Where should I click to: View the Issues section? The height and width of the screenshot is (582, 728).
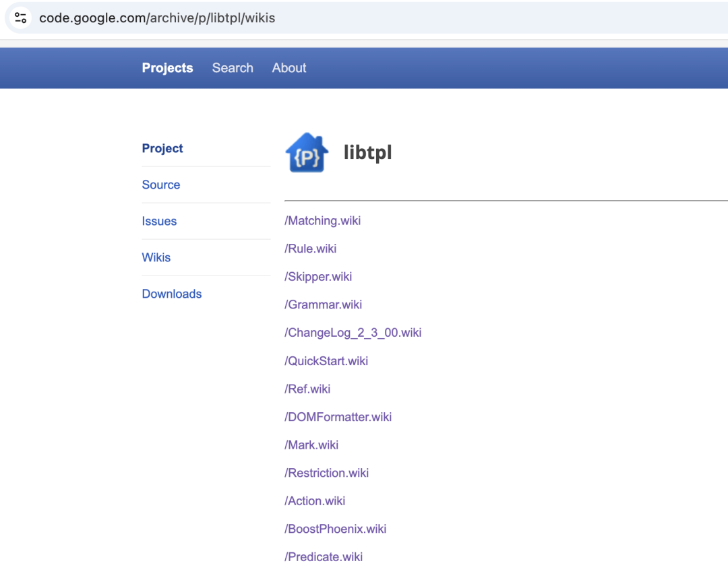click(159, 222)
